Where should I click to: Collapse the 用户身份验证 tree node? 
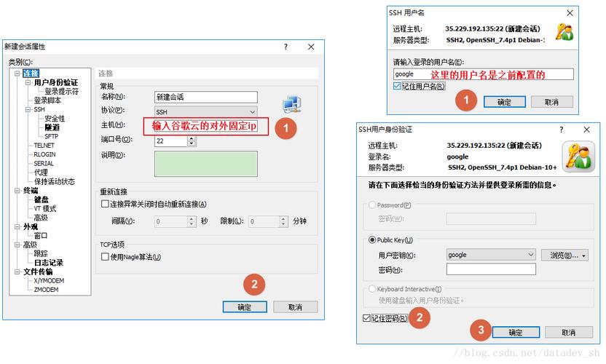28,82
